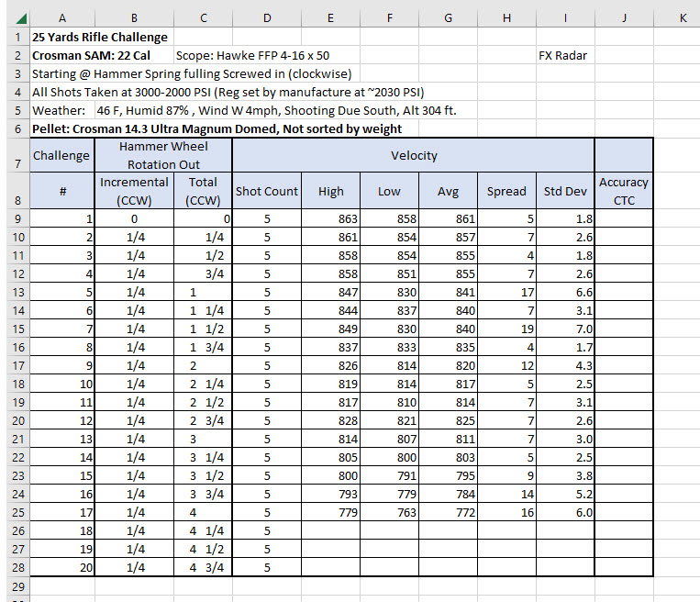This screenshot has width=700, height=602.
Task: Click the Avg value 835 cell
Action: tap(449, 347)
